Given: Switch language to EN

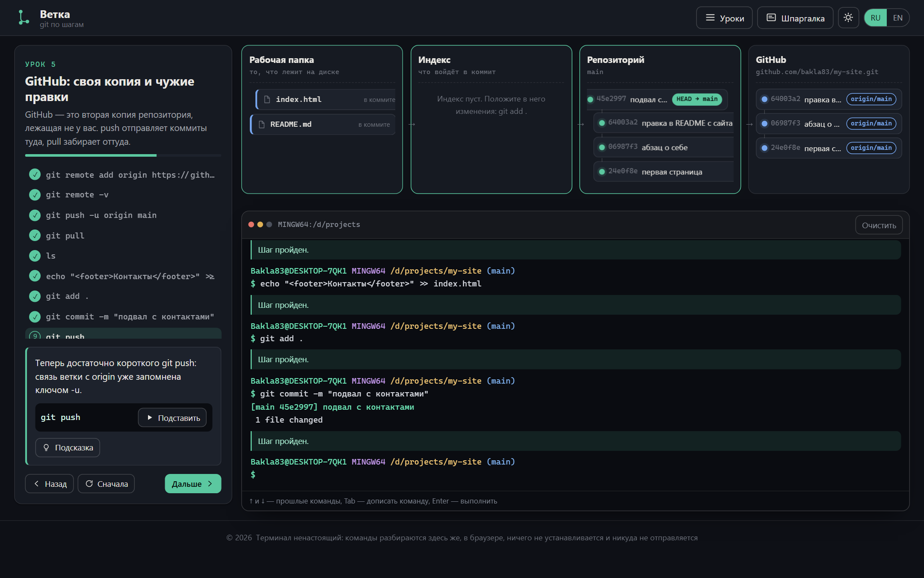Looking at the screenshot, I should [897, 18].
